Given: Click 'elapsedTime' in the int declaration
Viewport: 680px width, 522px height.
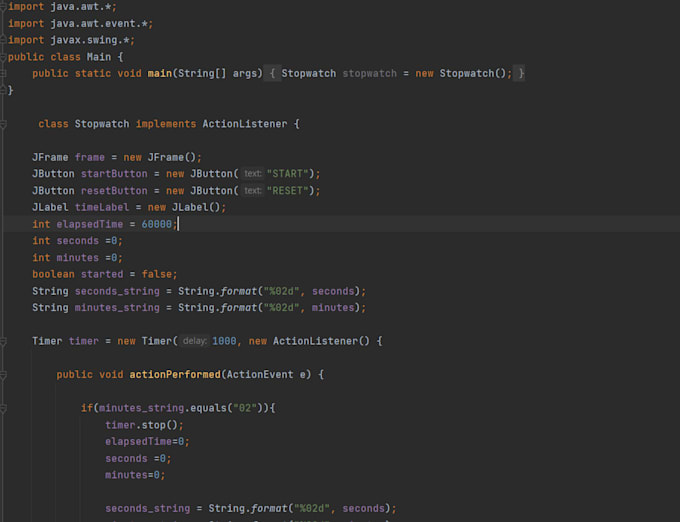Looking at the screenshot, I should [x=90, y=224].
